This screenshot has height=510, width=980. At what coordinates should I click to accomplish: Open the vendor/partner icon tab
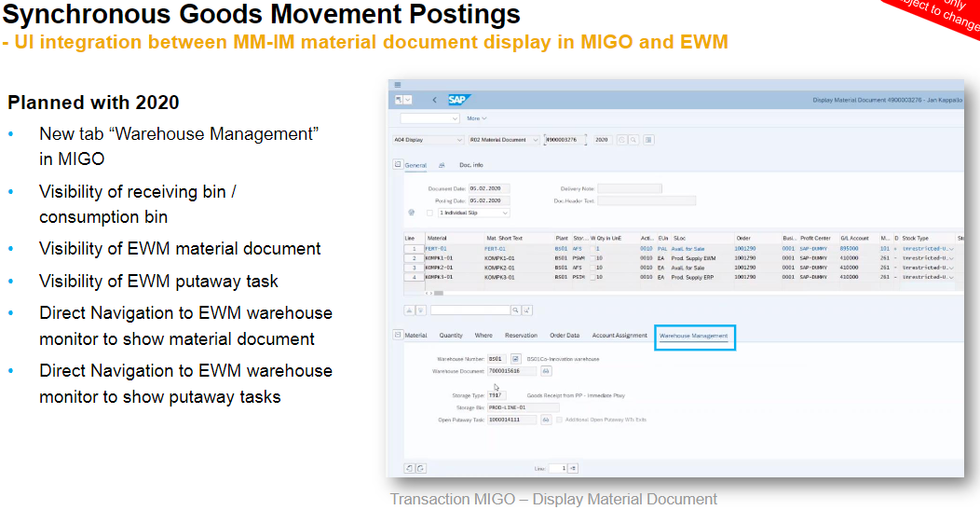click(x=442, y=165)
